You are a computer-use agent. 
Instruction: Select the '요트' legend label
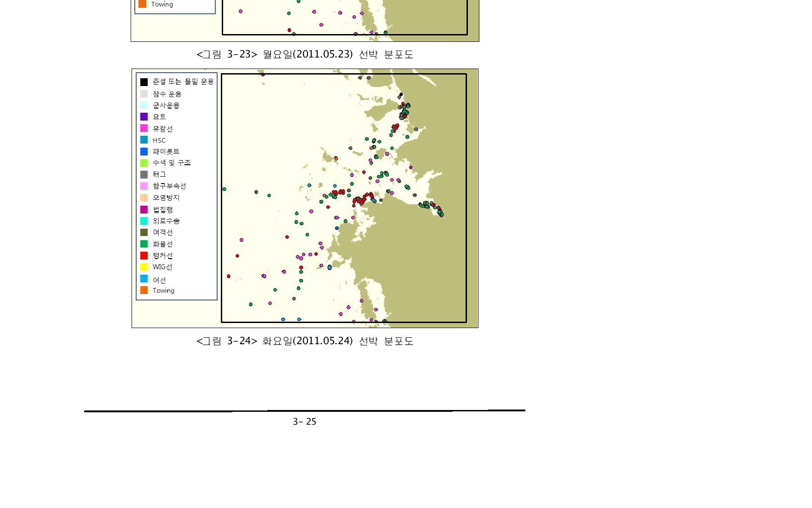[x=159, y=117]
